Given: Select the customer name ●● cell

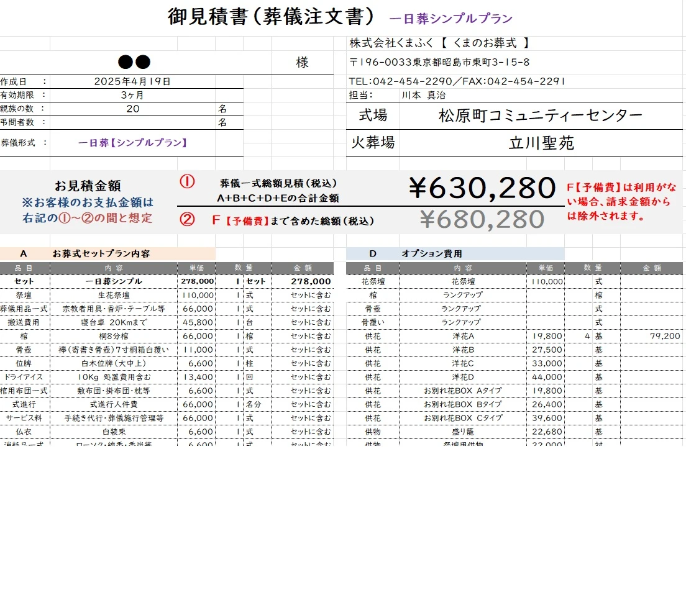Looking at the screenshot, I should pyautogui.click(x=134, y=63).
